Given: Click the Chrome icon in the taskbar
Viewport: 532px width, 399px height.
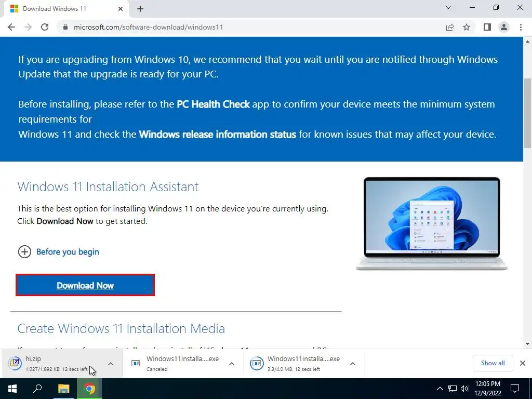Looking at the screenshot, I should click(x=89, y=389).
